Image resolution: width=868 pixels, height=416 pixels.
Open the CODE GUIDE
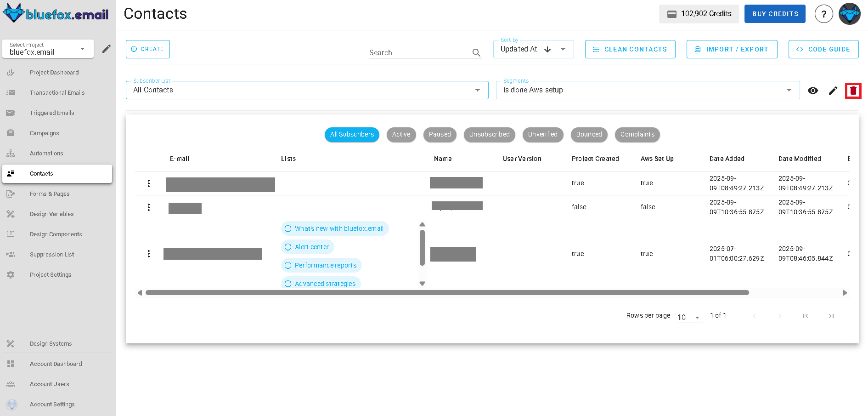823,49
